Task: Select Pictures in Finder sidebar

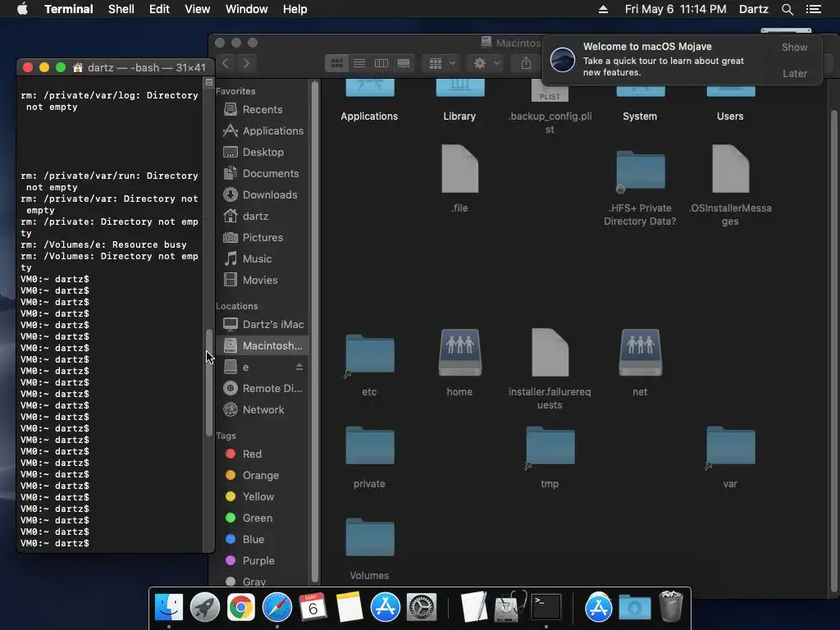Action: (x=262, y=237)
